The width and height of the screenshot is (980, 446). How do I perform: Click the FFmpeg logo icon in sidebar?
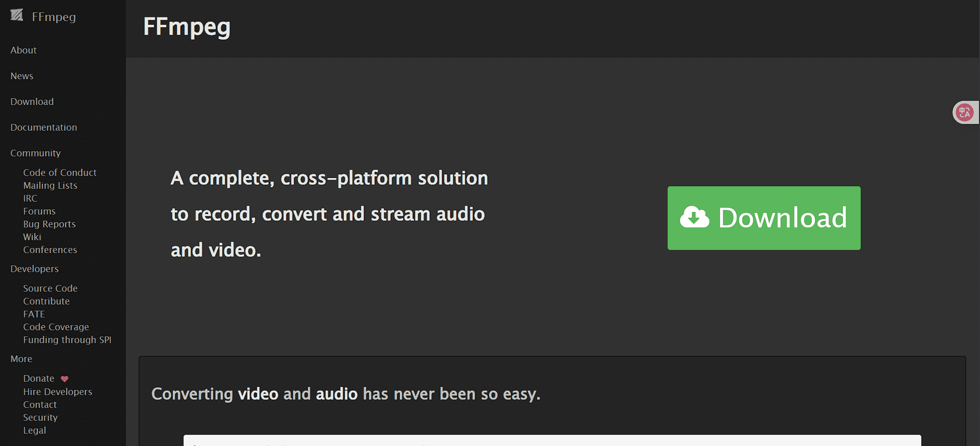point(17,15)
